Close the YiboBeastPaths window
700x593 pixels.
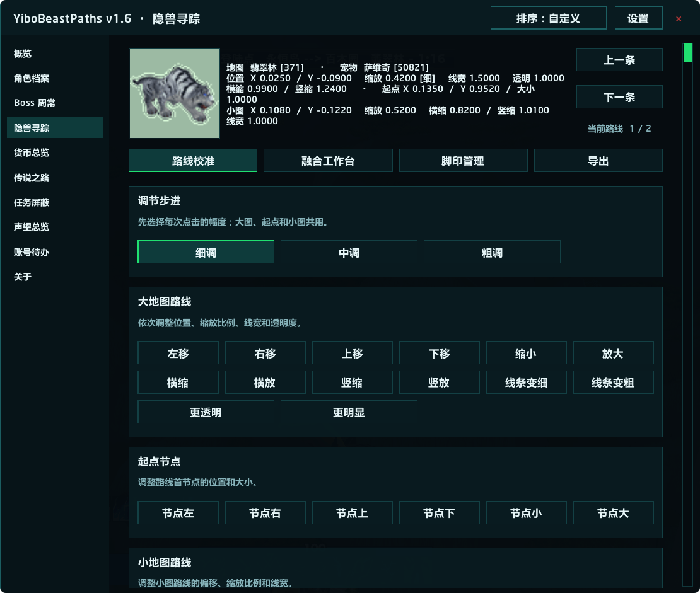[x=679, y=19]
